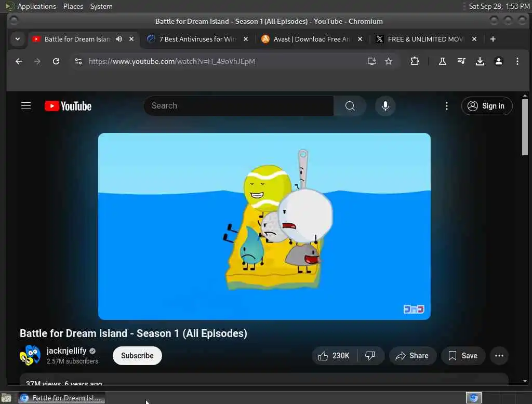Select the Battle for Dream Island tab
The height and width of the screenshot is (404, 532).
point(76,39)
